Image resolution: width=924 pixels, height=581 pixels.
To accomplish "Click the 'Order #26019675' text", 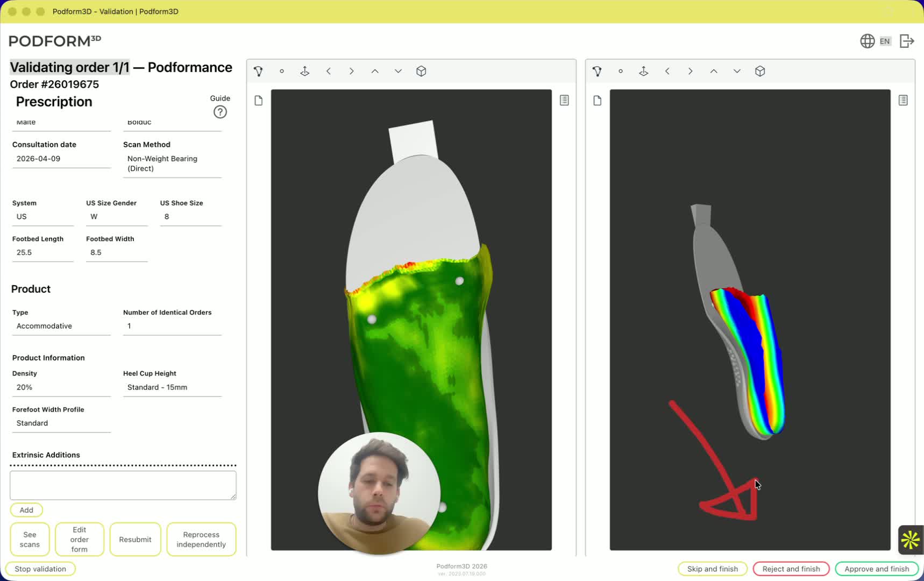I will (54, 84).
